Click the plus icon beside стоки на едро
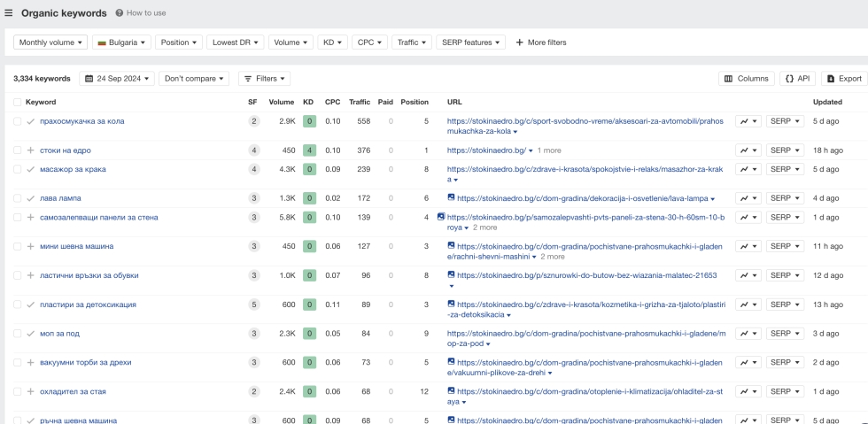Image resolution: width=868 pixels, height=424 pixels. [30, 150]
